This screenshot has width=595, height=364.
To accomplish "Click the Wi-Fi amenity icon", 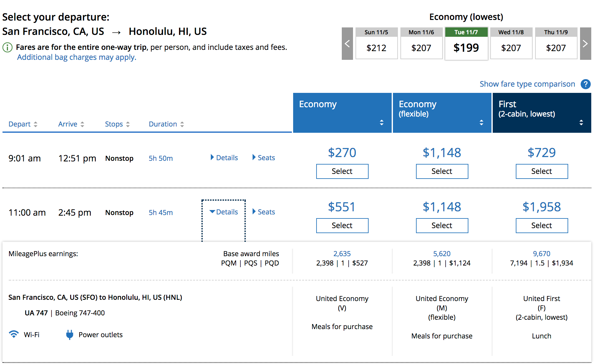I will point(14,334).
